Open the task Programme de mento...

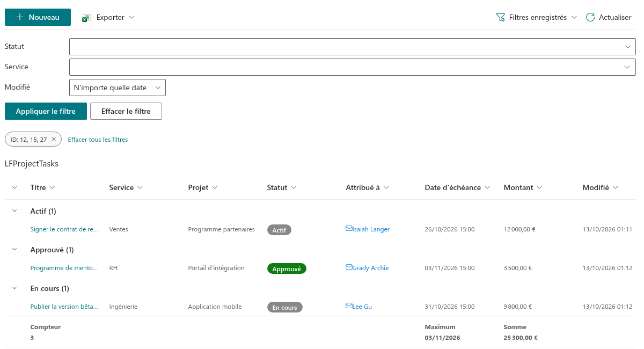click(64, 268)
